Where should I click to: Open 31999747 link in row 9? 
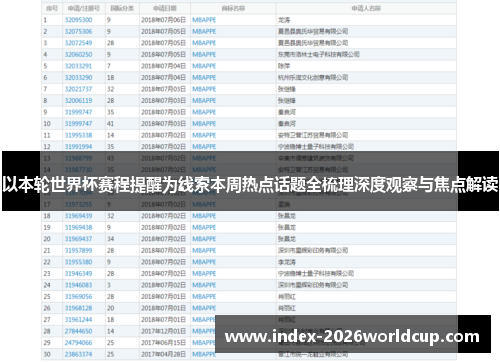pyautogui.click(x=78, y=112)
